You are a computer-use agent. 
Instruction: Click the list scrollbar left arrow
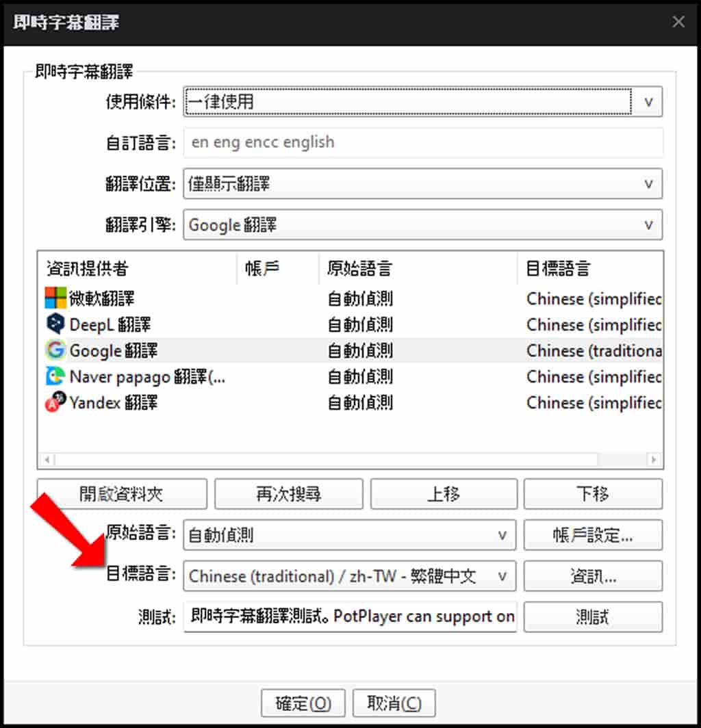(x=47, y=460)
